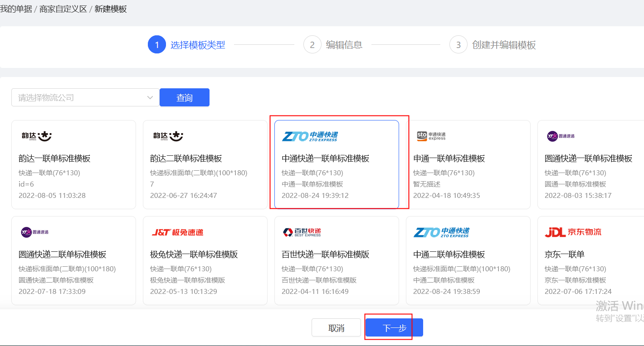This screenshot has width=644, height=346.
Task: Click the J&T 极兔速递 logo
Action: pos(177,232)
